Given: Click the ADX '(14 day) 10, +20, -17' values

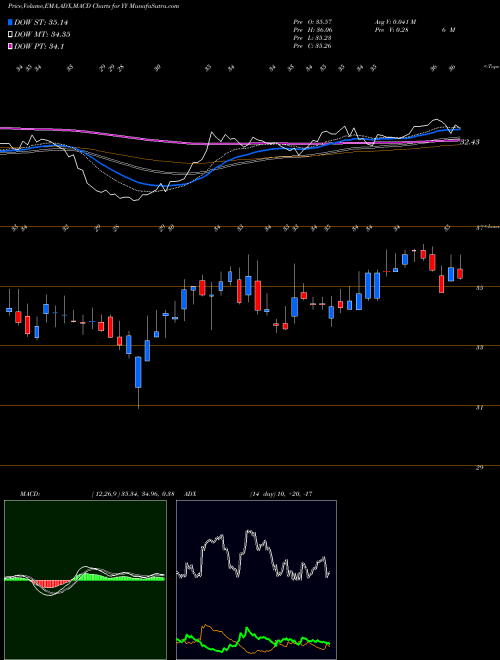Looking at the screenshot, I should (281, 494).
